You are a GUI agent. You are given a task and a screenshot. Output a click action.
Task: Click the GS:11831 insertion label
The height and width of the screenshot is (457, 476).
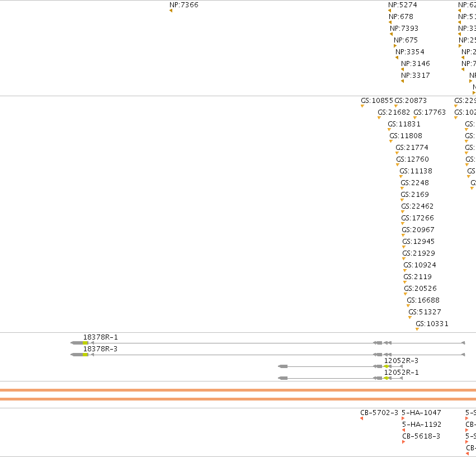tap(404, 124)
